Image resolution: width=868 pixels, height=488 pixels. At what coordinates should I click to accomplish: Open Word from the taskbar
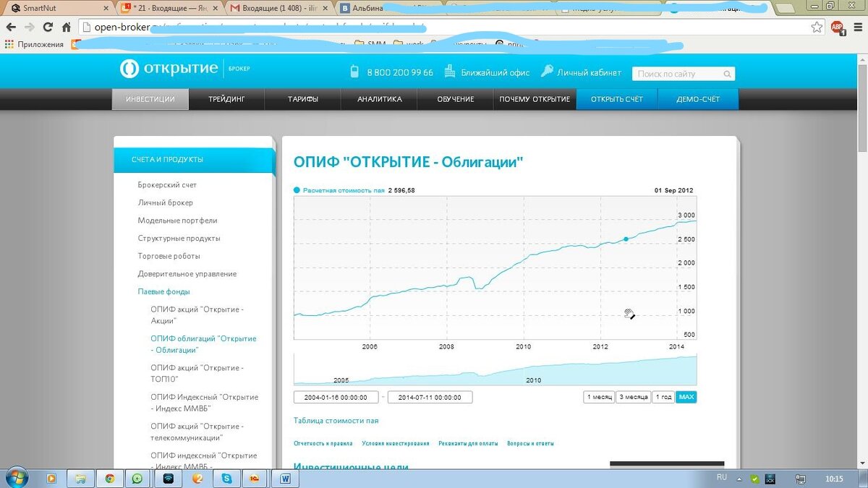tap(285, 479)
